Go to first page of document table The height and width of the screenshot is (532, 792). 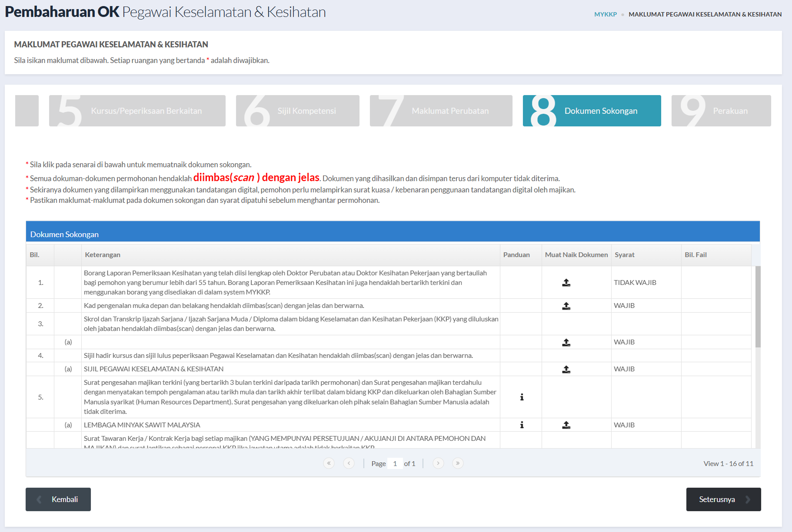pos(329,463)
